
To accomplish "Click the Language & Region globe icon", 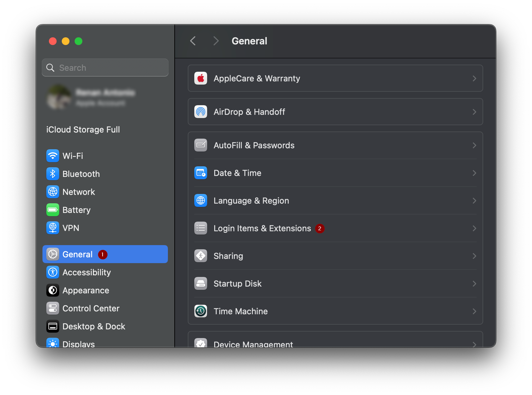I will point(201,201).
